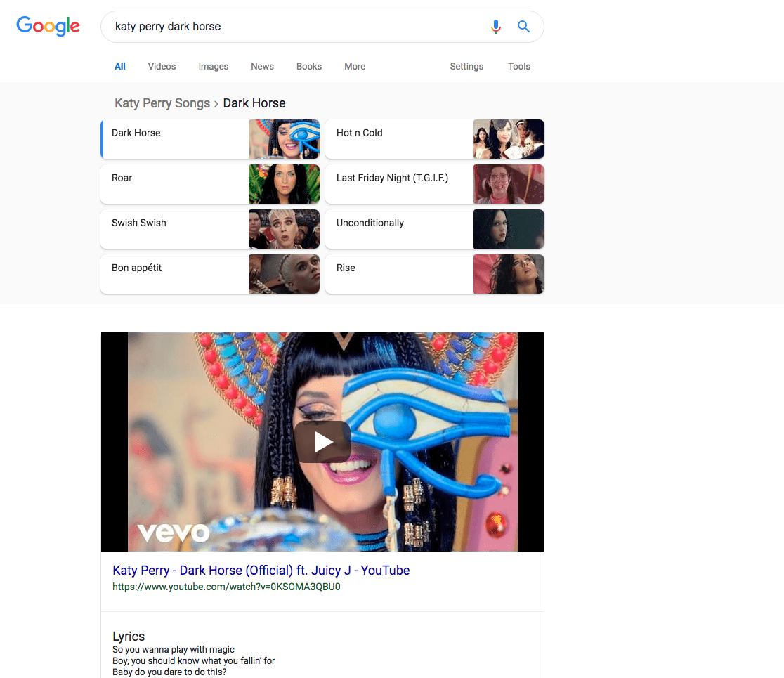
Task: Select the Swish Swish song card
Action: (x=210, y=229)
